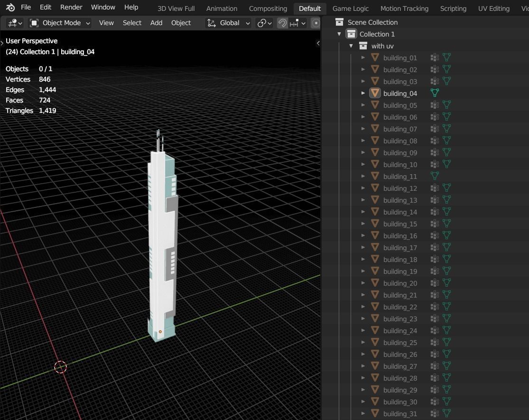
Task: Open snapping options dropdown
Action: pos(298,23)
